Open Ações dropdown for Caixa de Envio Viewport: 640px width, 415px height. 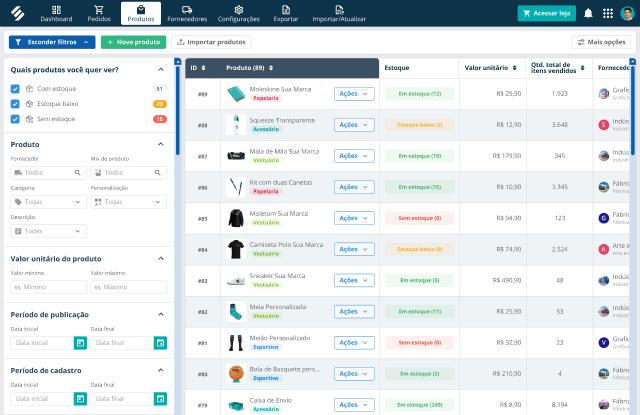[354, 405]
